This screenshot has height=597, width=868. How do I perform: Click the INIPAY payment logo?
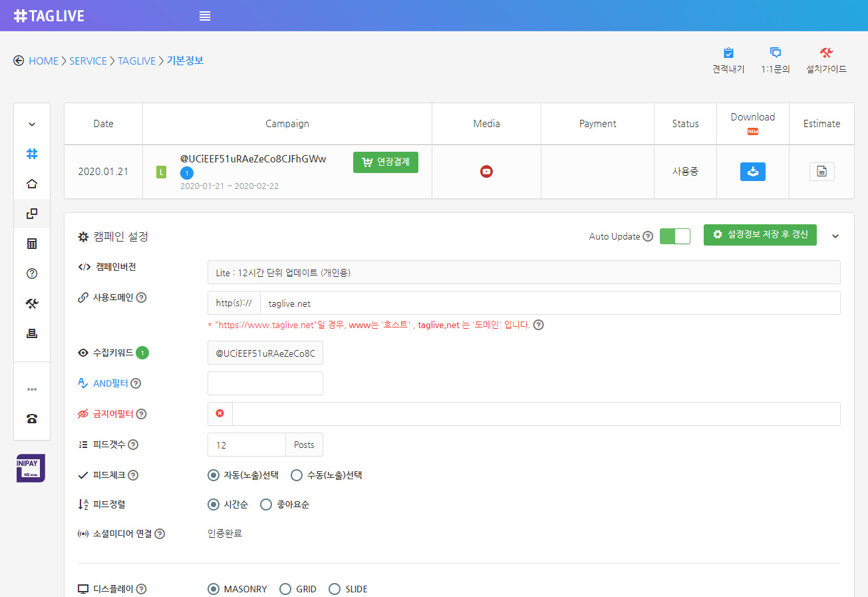31,468
